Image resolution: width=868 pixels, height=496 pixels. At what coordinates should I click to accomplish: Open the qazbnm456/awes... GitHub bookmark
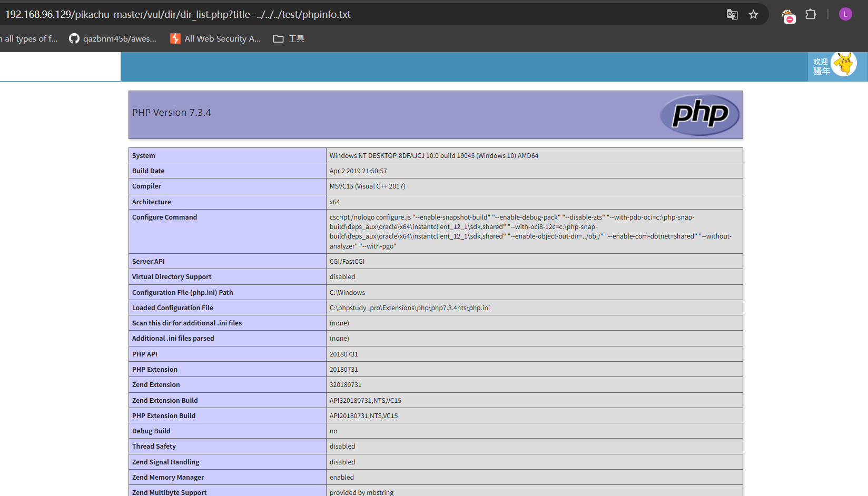click(x=113, y=38)
